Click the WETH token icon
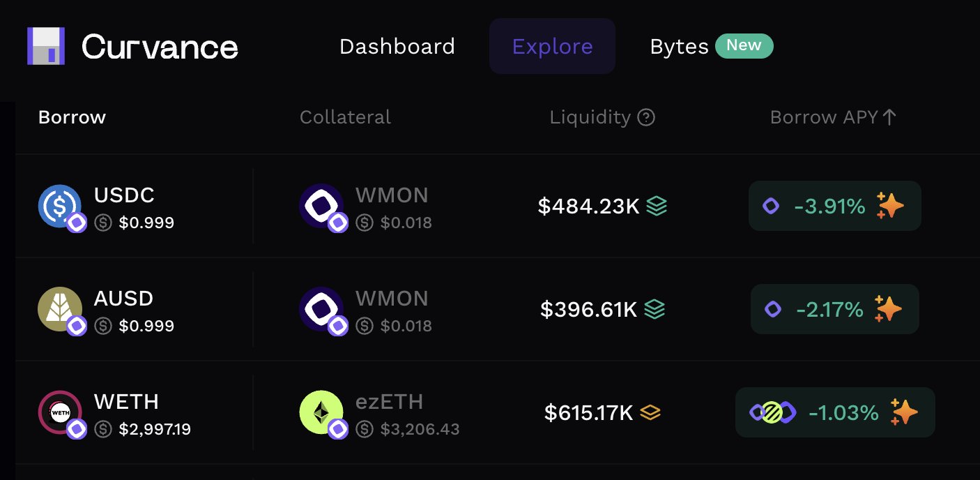 (x=60, y=412)
